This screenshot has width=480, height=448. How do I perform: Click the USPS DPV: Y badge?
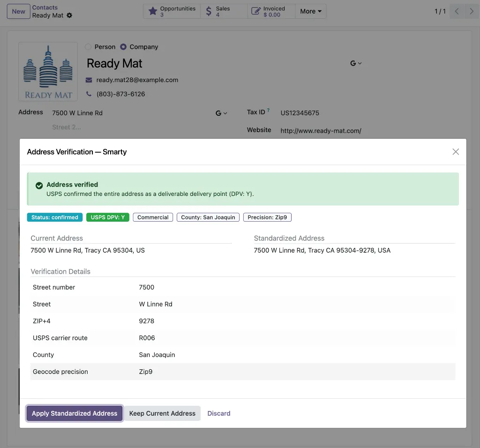coord(108,217)
